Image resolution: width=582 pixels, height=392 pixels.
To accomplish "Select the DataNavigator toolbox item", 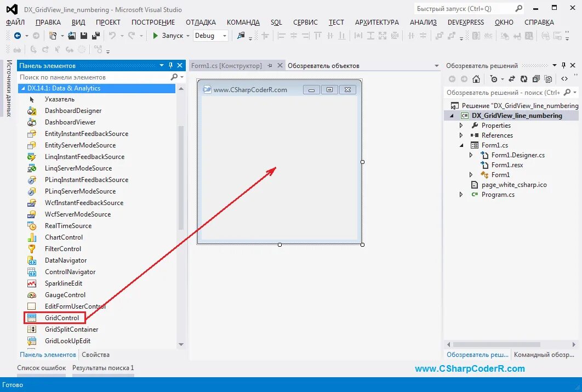I will (x=66, y=260).
